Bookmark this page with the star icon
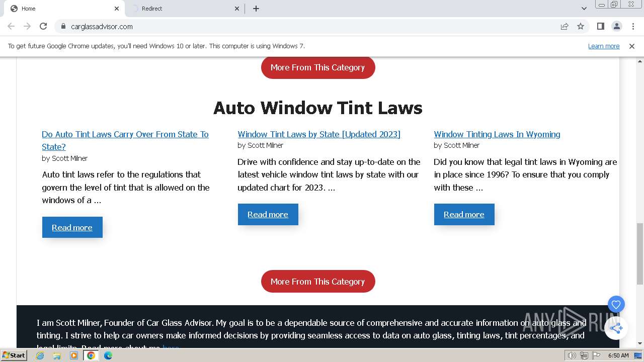The width and height of the screenshot is (644, 362). tap(581, 26)
